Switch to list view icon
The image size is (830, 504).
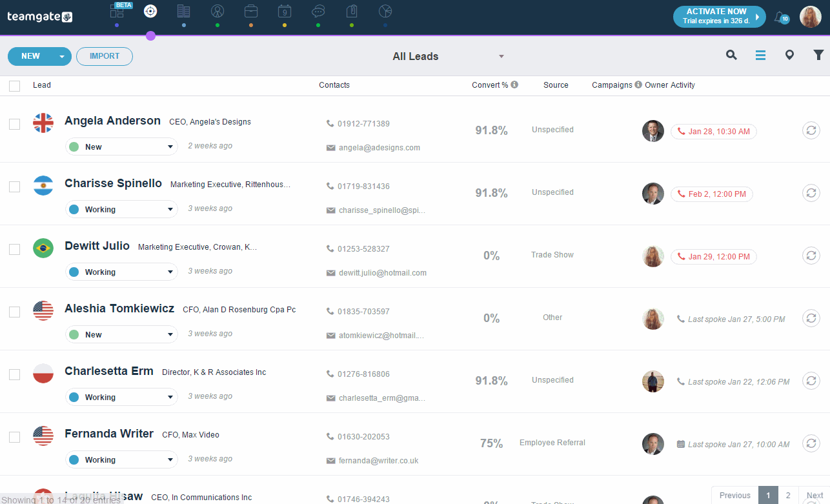click(761, 55)
